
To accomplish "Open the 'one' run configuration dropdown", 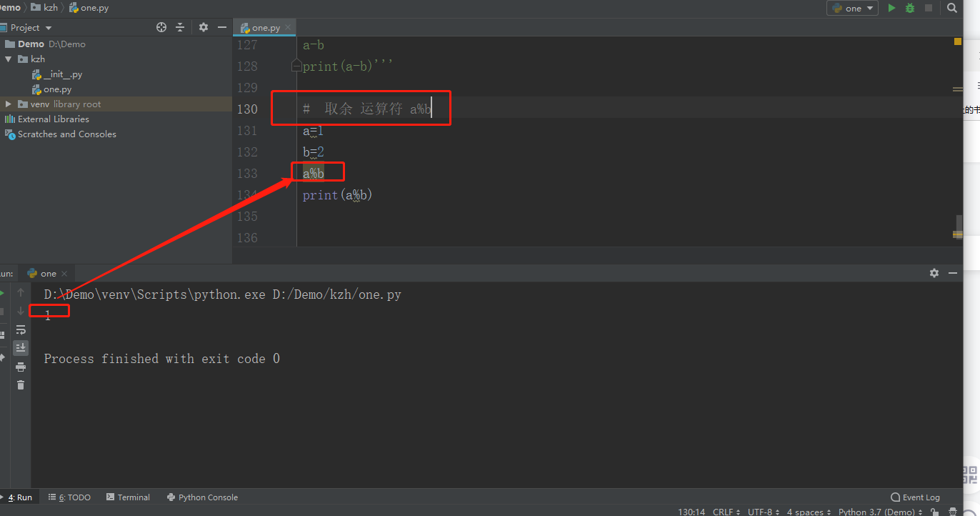I will pyautogui.click(x=852, y=8).
